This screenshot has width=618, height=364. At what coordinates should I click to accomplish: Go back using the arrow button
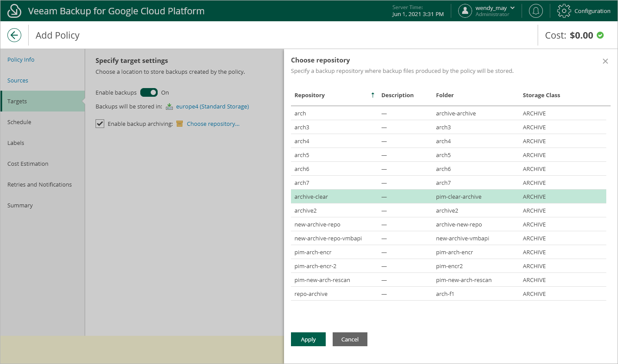coord(14,35)
